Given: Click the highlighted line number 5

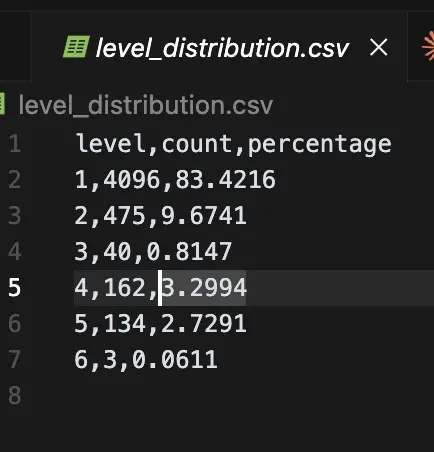Looking at the screenshot, I should [x=15, y=288].
